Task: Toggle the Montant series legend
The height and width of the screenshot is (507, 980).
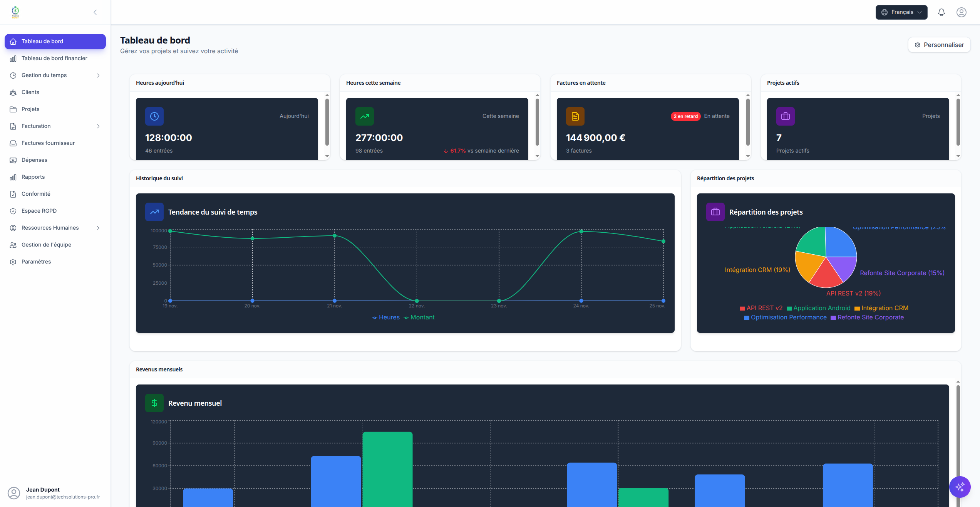Action: pyautogui.click(x=419, y=317)
